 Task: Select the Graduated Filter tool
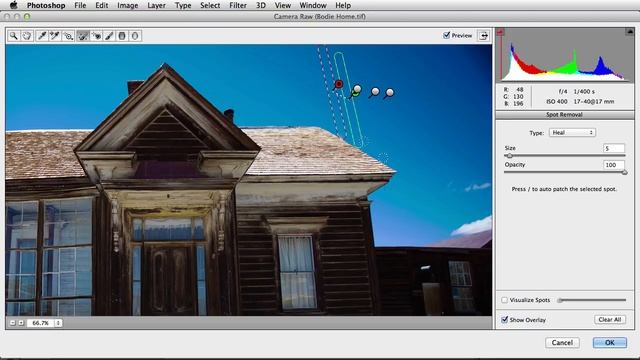point(122,36)
